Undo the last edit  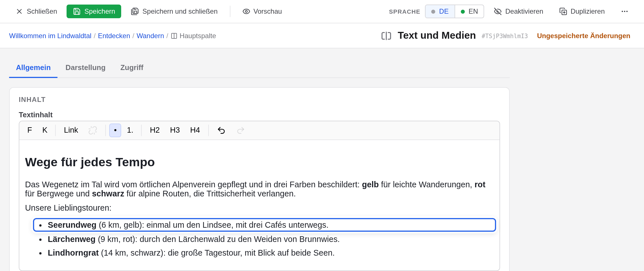[221, 130]
